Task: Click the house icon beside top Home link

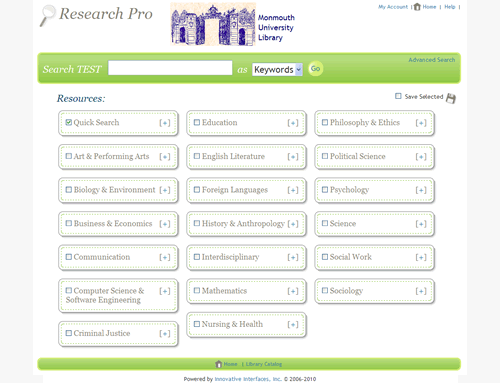Action: click(417, 7)
